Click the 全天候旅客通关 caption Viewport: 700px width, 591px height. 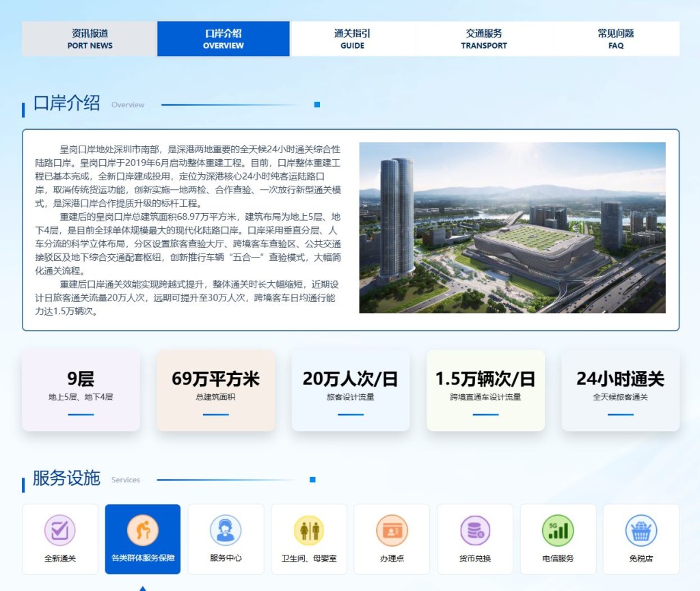[x=621, y=397]
